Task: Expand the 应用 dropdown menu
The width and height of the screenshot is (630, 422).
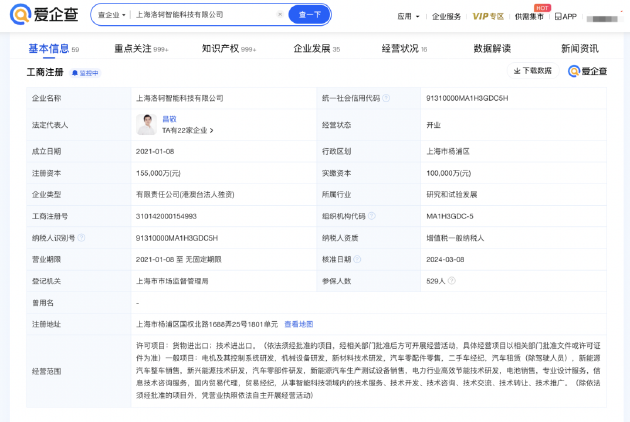Action: click(408, 16)
